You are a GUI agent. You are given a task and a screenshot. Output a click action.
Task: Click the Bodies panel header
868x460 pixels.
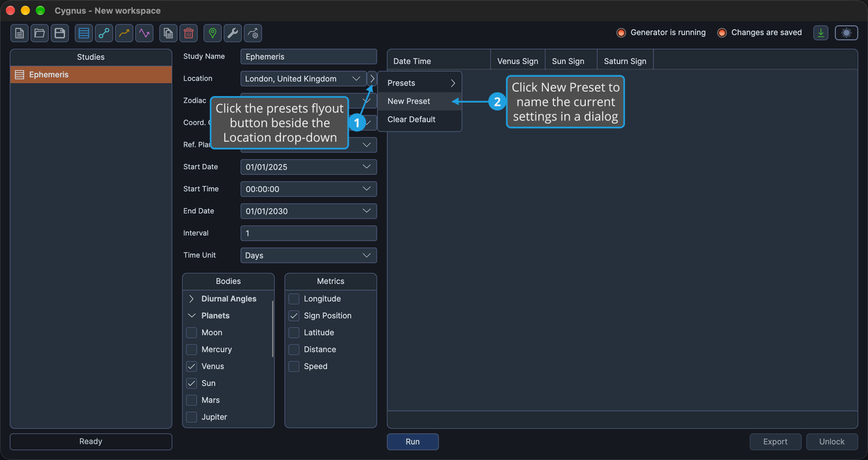(228, 281)
